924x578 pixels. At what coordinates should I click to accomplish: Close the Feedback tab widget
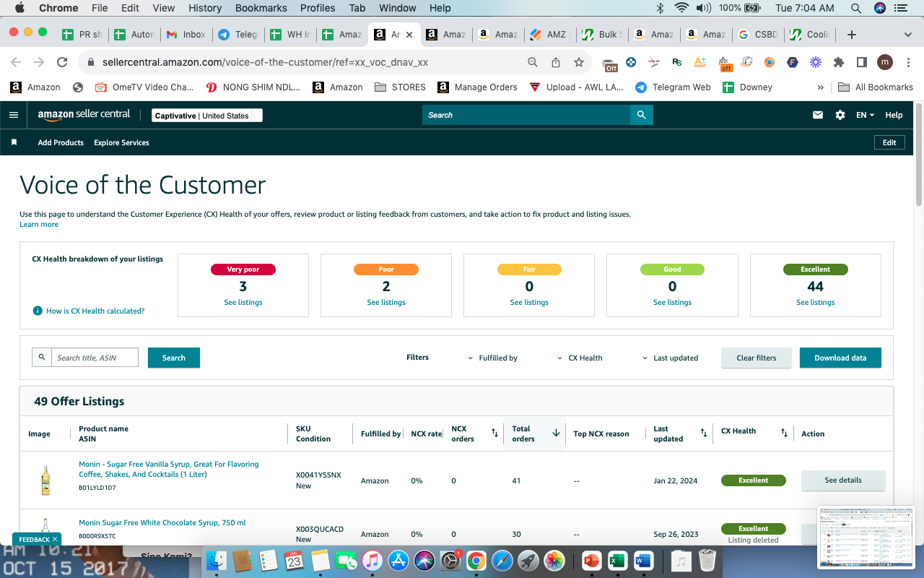pos(55,539)
